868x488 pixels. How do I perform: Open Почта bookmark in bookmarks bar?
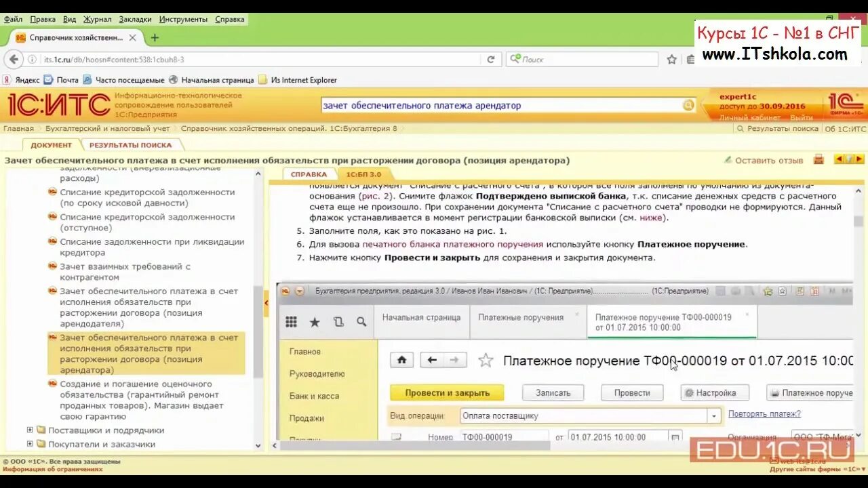pos(62,80)
